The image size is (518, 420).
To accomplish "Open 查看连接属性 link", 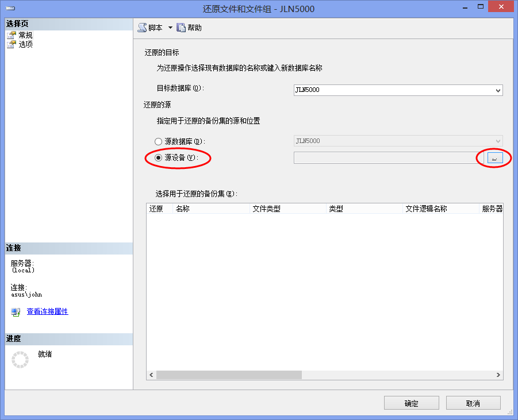I will pyautogui.click(x=47, y=311).
